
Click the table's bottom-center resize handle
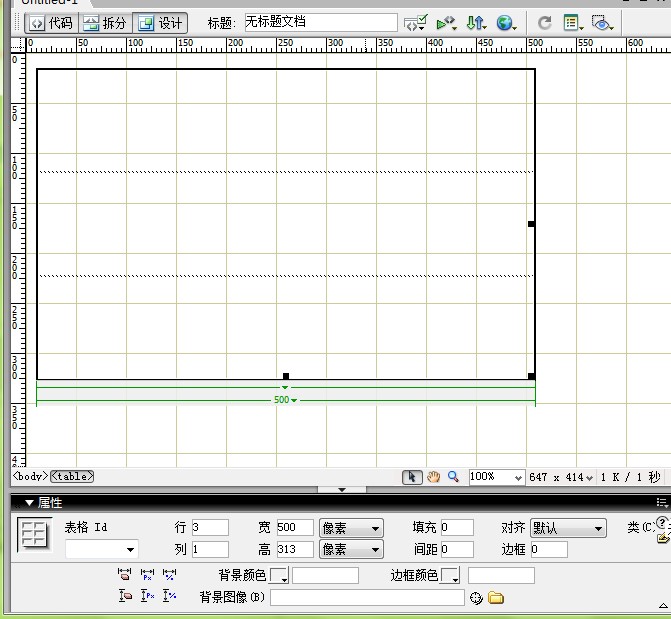[x=286, y=376]
